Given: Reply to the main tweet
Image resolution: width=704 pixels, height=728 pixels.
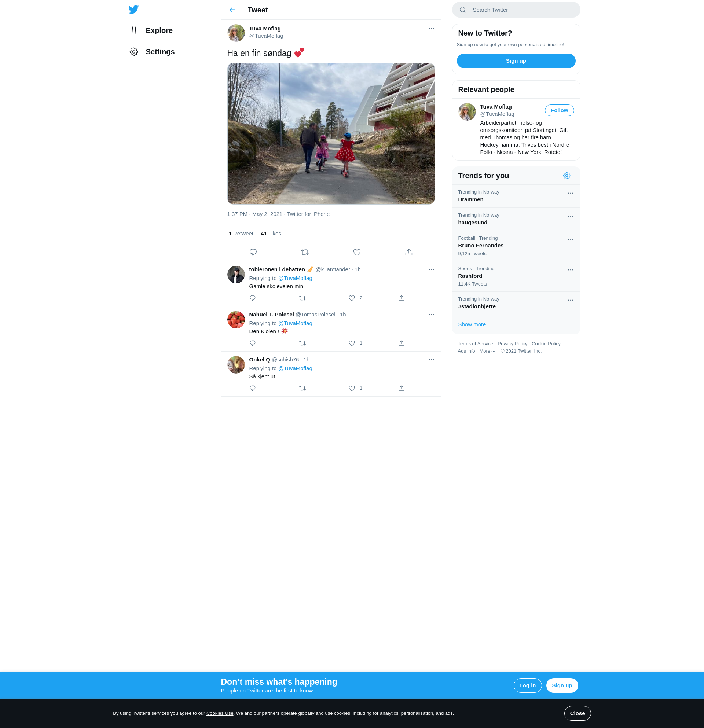Looking at the screenshot, I should point(253,252).
